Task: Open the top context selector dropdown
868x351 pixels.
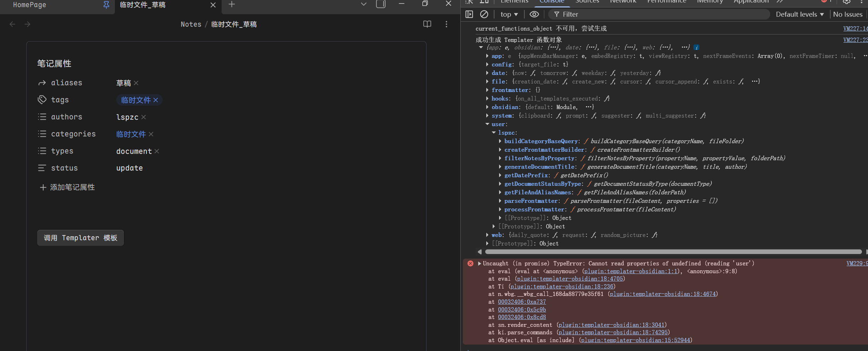Action: click(509, 14)
